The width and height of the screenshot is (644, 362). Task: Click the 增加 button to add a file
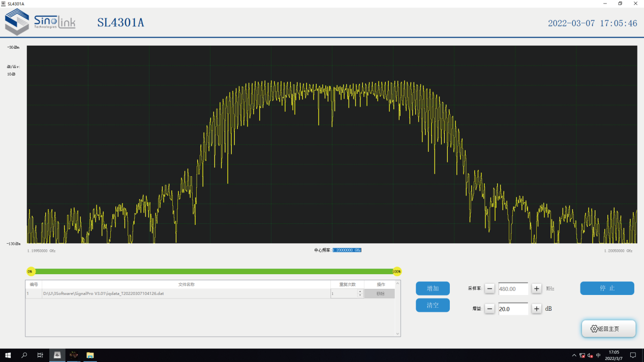[433, 288]
